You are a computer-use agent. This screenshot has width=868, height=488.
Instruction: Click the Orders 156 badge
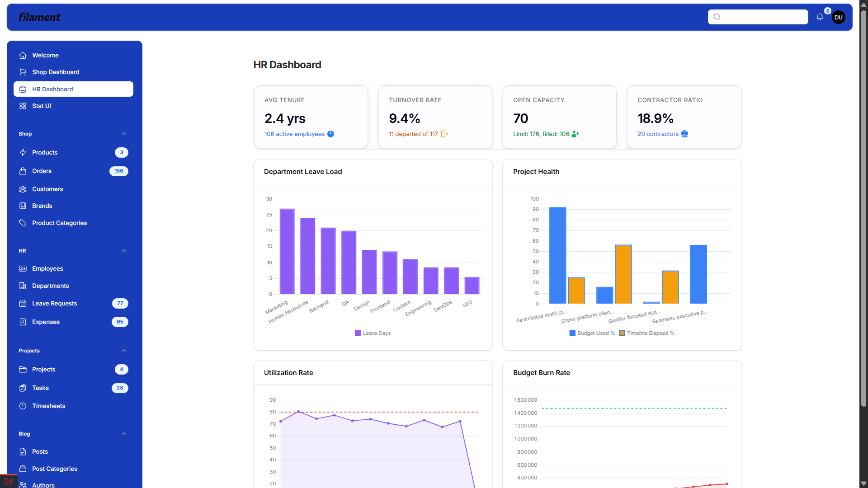tap(119, 171)
